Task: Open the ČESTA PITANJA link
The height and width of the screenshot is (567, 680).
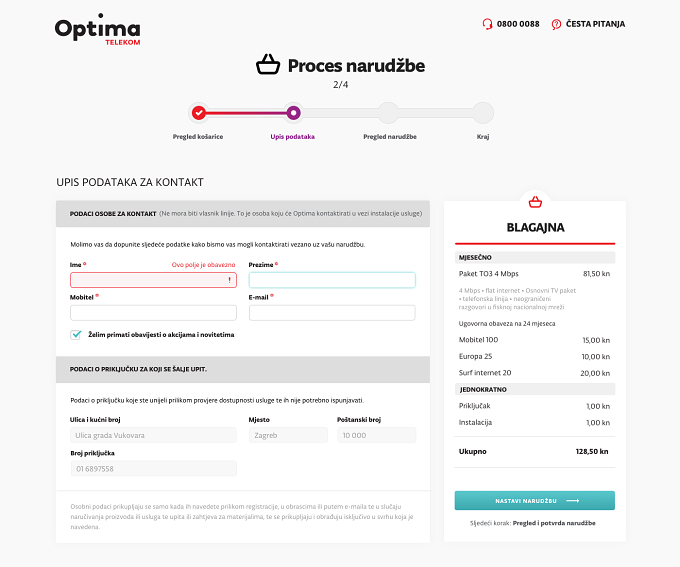Action: pos(595,24)
